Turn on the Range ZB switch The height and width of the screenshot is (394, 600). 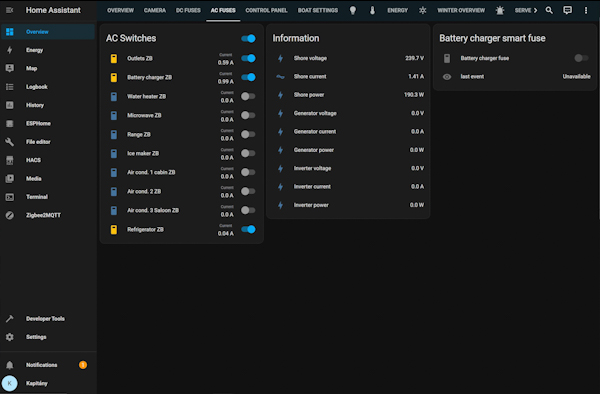tap(248, 134)
